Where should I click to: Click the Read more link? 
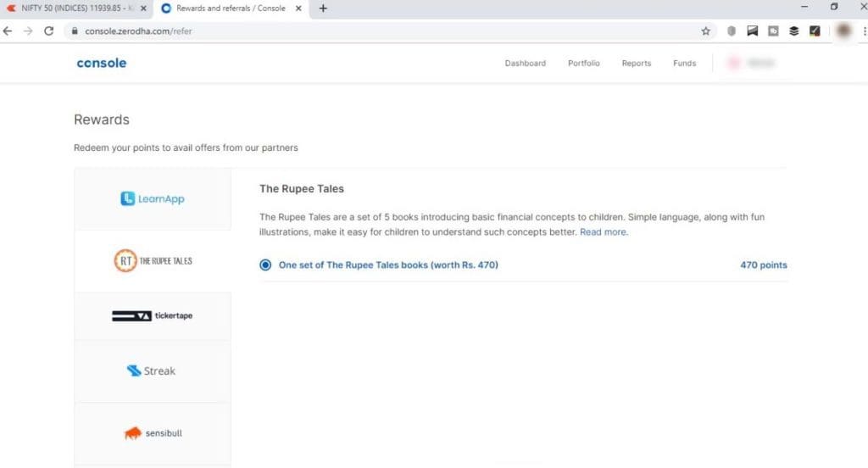click(x=604, y=232)
